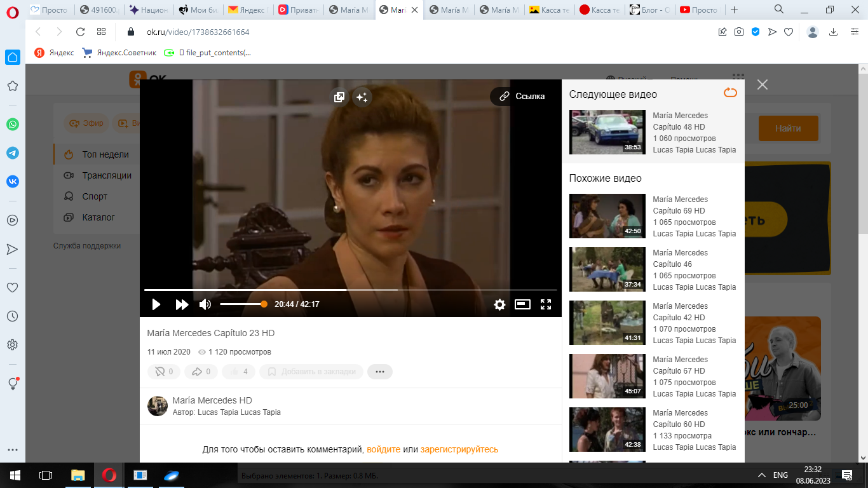Open Telegram in the Opera sidebar
Image resolution: width=868 pixels, height=488 pixels.
click(x=13, y=153)
